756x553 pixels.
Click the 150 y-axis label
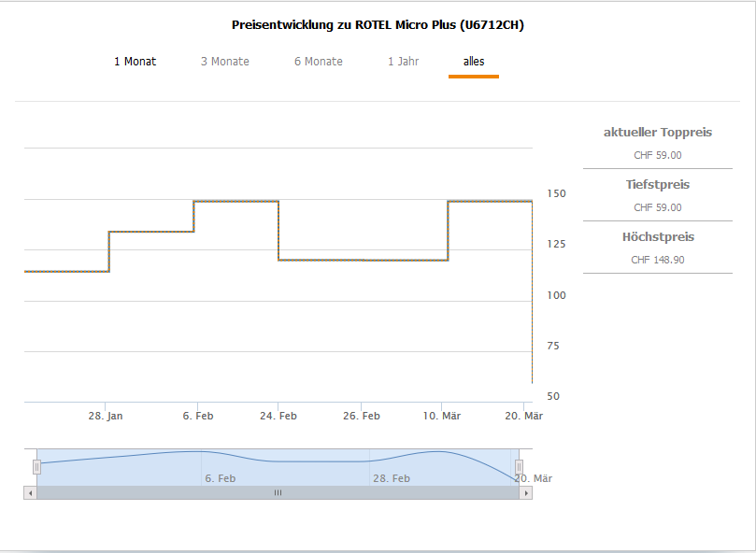pos(556,193)
